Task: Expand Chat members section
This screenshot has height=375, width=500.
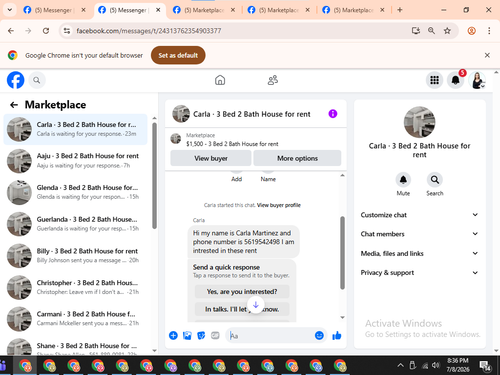Action: tap(419, 234)
